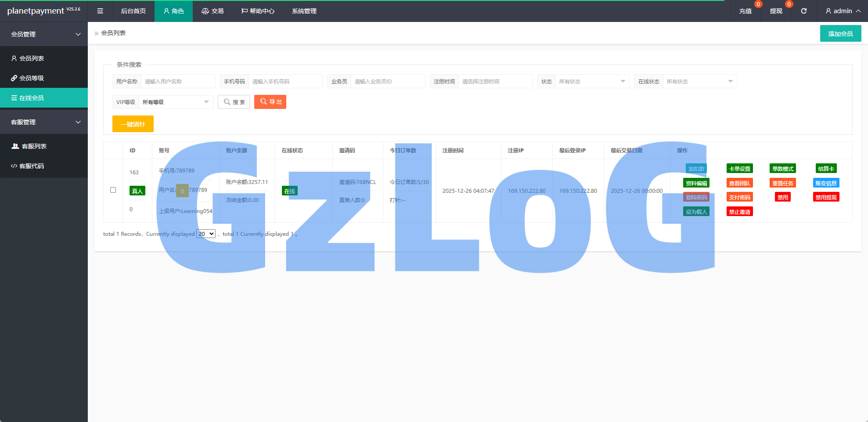This screenshot has height=422, width=868.
Task: Open 客服代码 in the sidebar
Action: [x=31, y=166]
